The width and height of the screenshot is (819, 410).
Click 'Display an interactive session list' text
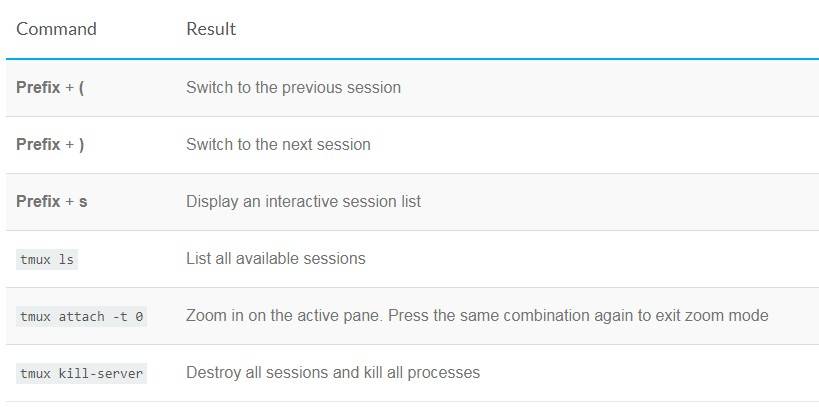[x=303, y=201]
